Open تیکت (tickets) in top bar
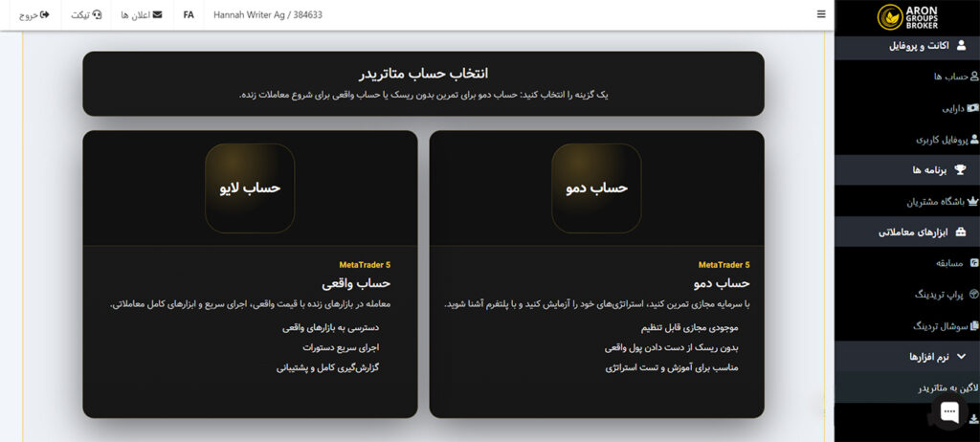The width and height of the screenshot is (980, 442). click(86, 14)
